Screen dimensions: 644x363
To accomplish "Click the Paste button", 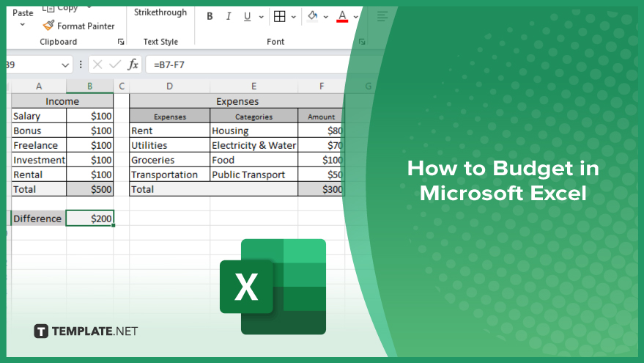I will (23, 12).
